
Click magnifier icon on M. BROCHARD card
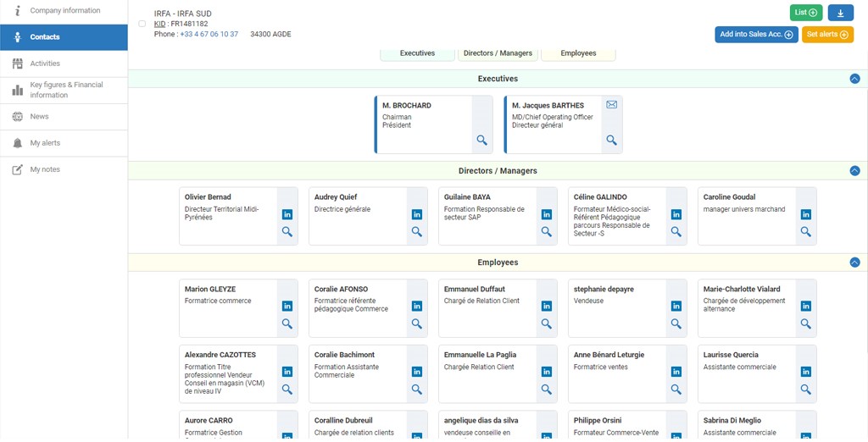pos(481,141)
